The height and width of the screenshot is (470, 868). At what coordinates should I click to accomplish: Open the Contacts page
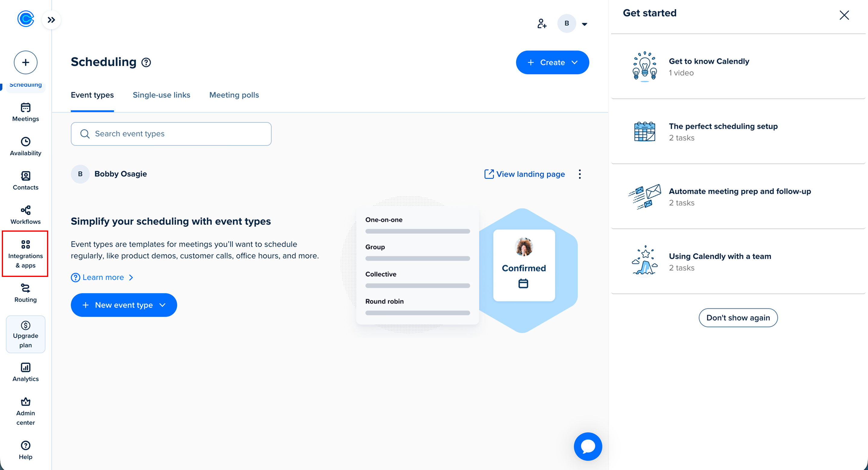coord(25,181)
